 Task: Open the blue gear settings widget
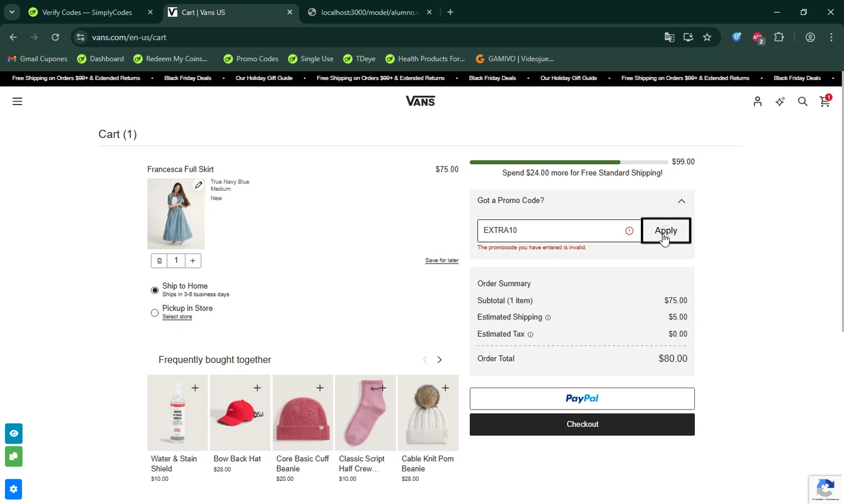pos(14,489)
